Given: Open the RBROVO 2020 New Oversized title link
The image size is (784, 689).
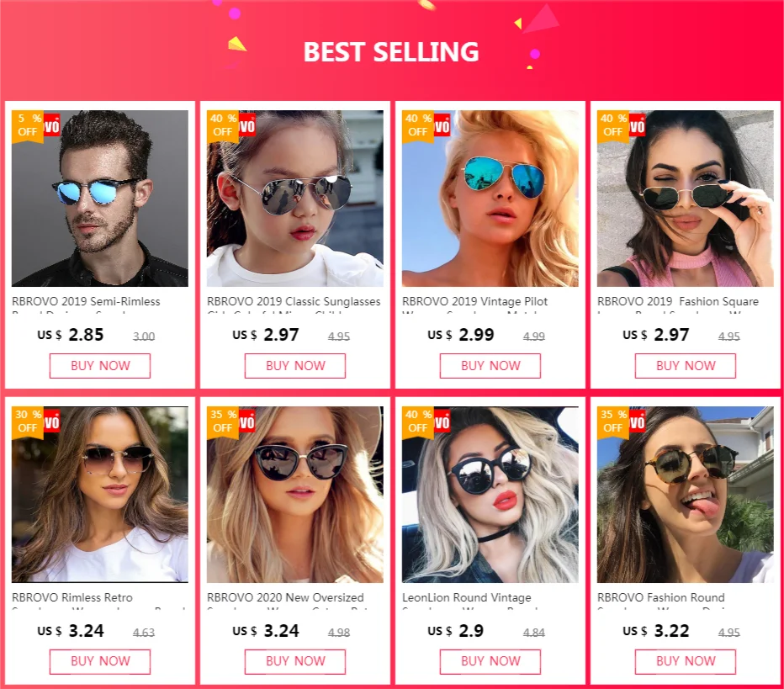Looking at the screenshot, I should 285,597.
